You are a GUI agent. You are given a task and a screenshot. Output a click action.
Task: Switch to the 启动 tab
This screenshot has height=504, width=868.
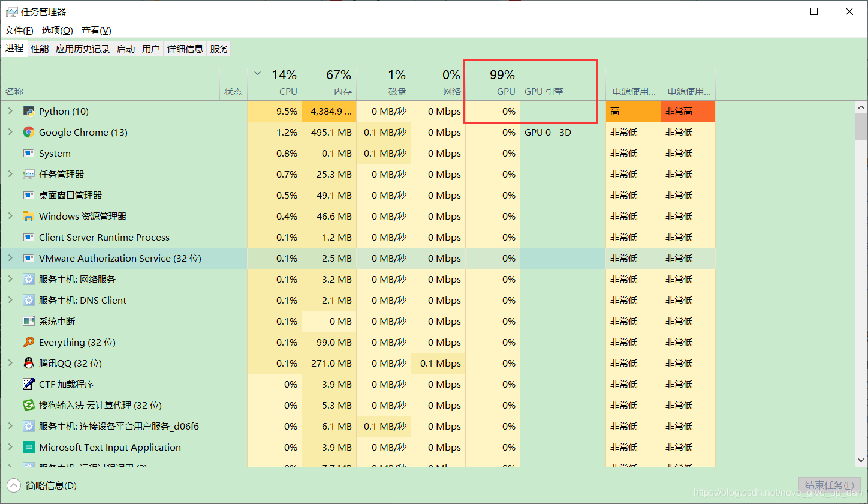coord(126,49)
